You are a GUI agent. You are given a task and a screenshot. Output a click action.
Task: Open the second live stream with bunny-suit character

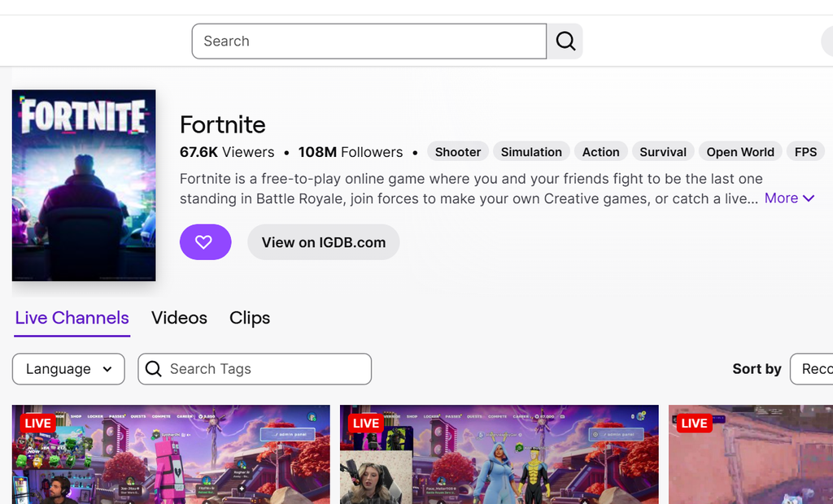click(499, 454)
